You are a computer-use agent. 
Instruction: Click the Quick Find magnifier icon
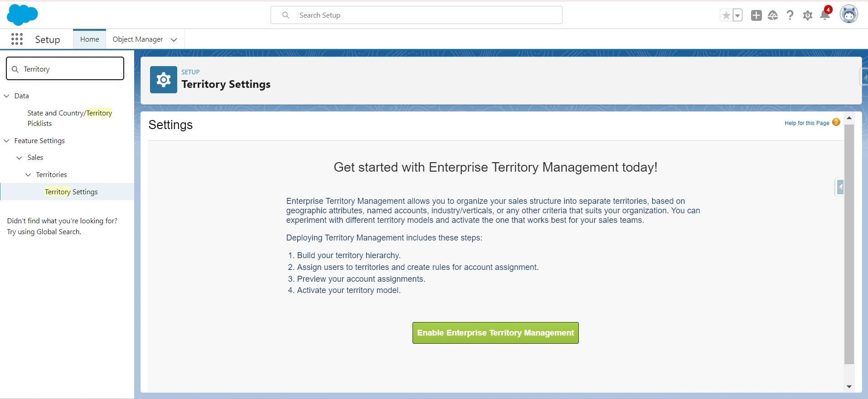pos(15,69)
